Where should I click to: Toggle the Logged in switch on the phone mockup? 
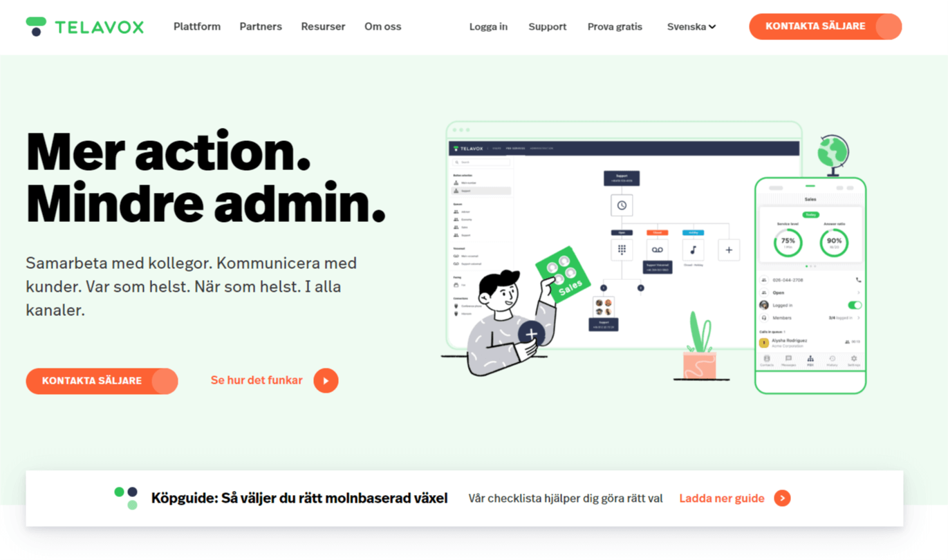point(855,305)
